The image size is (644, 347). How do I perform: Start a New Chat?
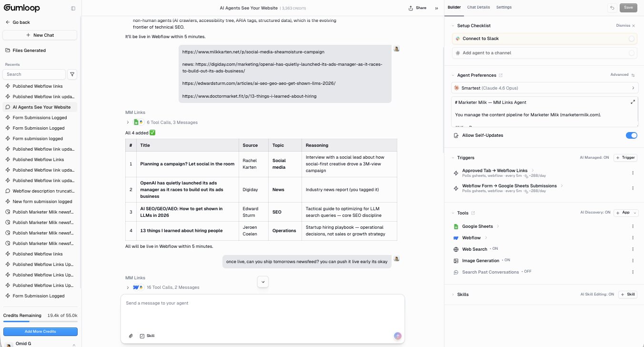(x=40, y=35)
